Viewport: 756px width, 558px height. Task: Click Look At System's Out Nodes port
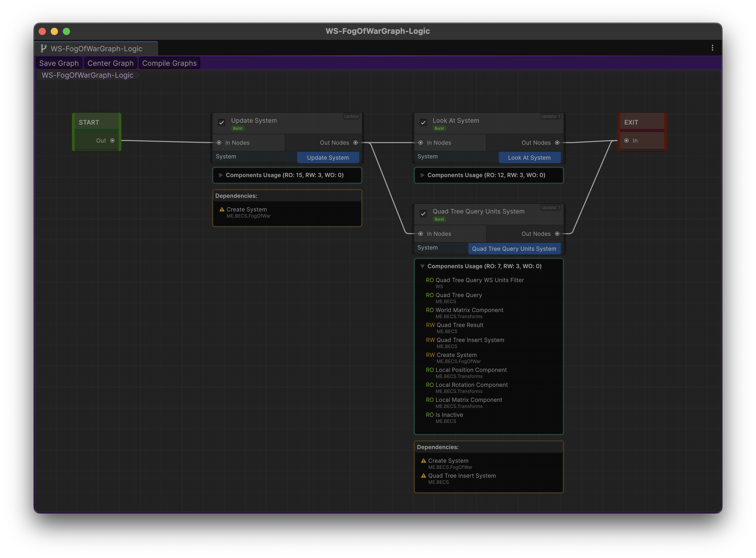click(x=557, y=143)
